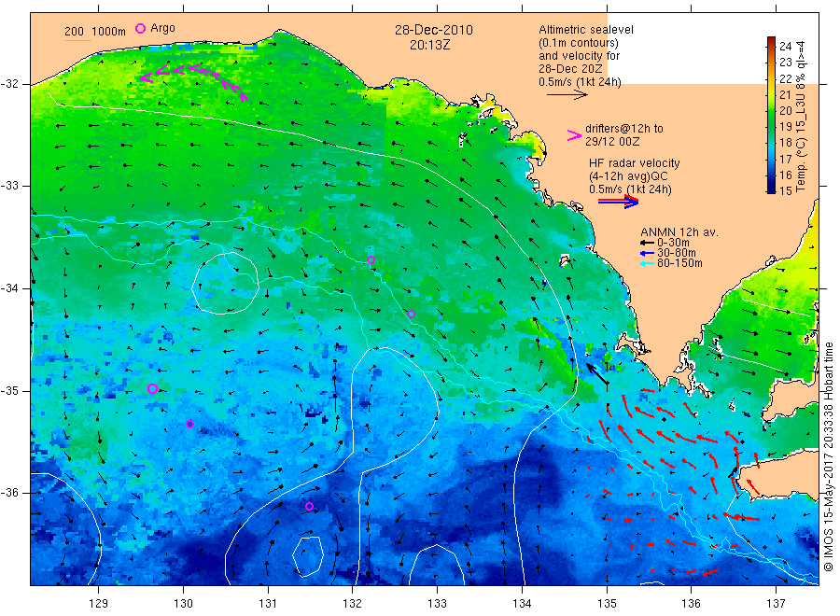The image size is (840, 616).
Task: Click the 1000m depth legend label
Action: tap(109, 32)
